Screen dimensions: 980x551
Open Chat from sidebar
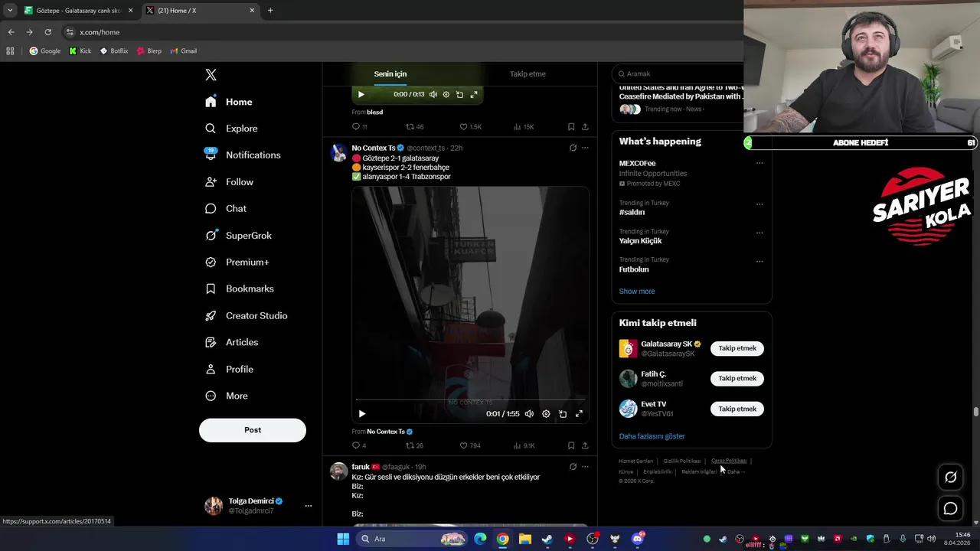[226, 208]
